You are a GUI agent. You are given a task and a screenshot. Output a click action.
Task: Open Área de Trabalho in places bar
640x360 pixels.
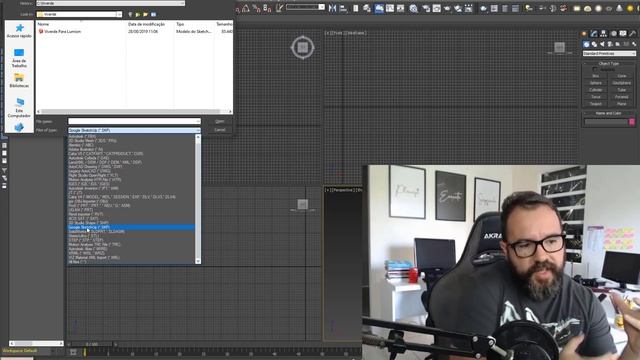tap(19, 58)
